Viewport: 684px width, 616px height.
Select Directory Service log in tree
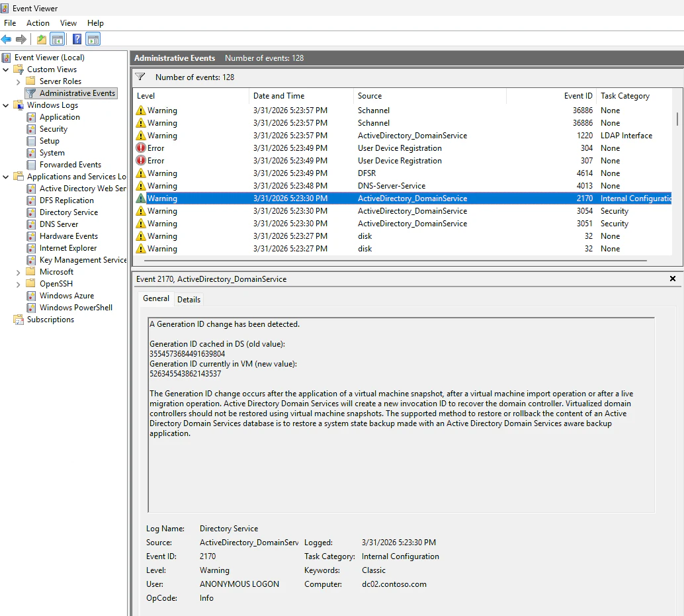(x=69, y=212)
